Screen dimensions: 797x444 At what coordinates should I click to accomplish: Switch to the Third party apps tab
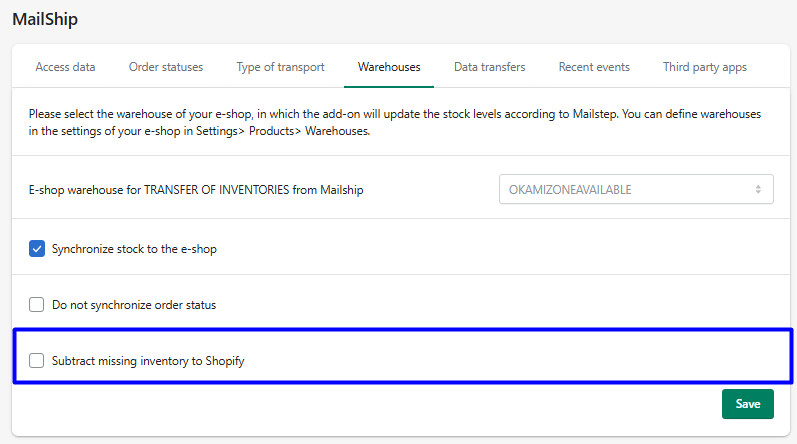click(704, 67)
